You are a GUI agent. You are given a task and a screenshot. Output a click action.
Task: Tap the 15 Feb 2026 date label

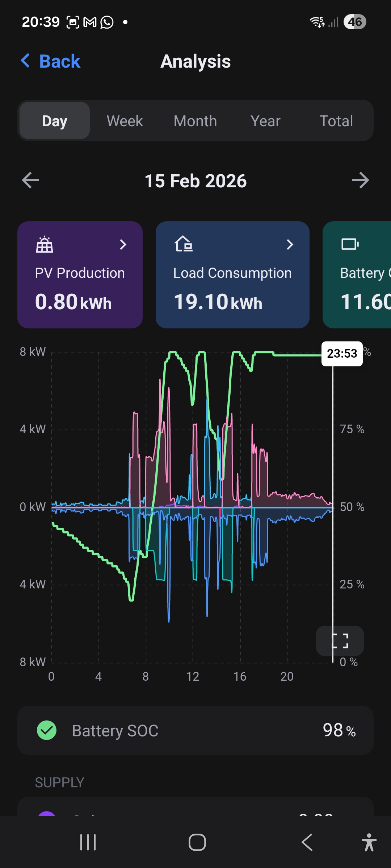[195, 181]
